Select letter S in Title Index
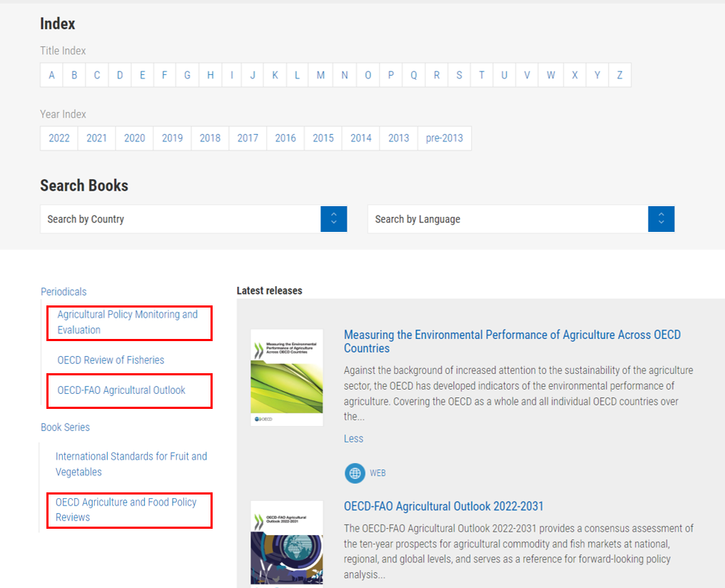The height and width of the screenshot is (588, 725). (459, 75)
